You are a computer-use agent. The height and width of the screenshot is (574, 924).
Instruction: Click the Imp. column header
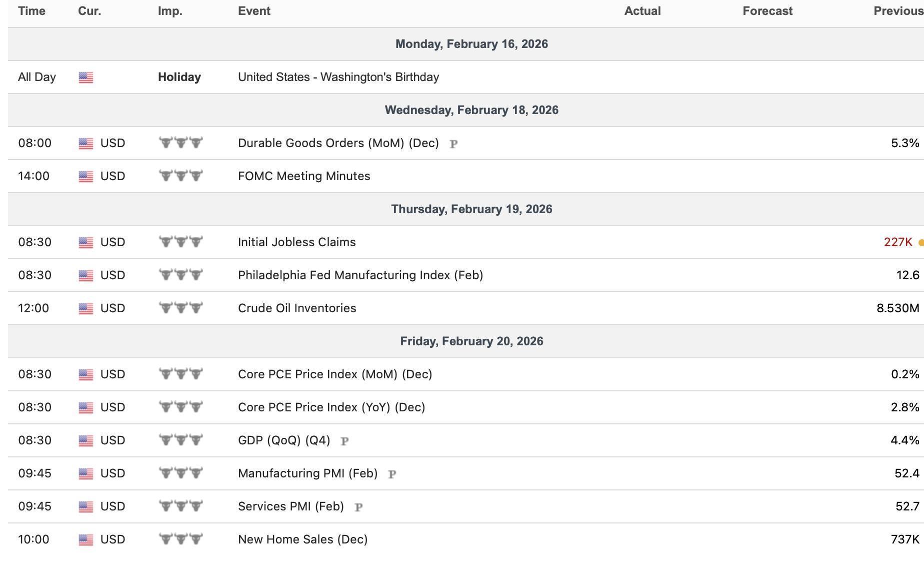point(170,11)
